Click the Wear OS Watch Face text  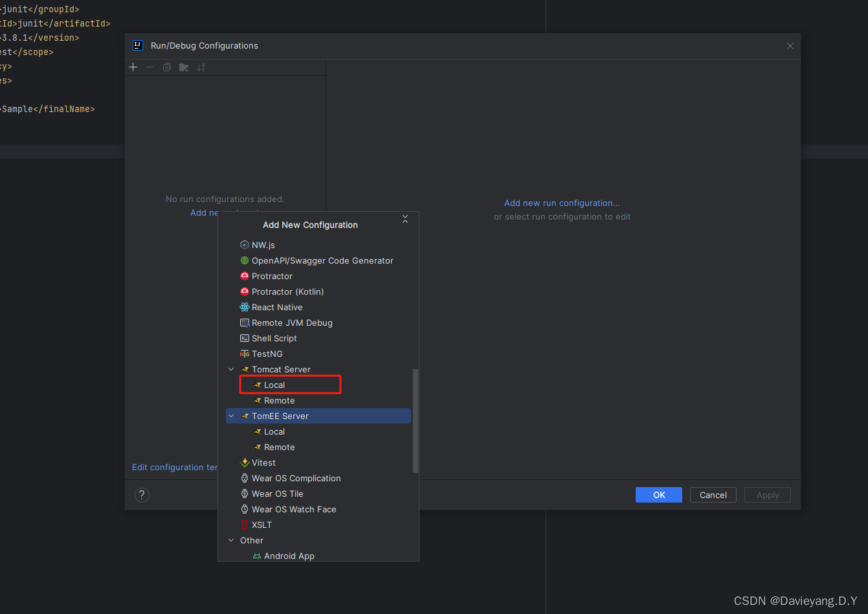click(x=294, y=509)
